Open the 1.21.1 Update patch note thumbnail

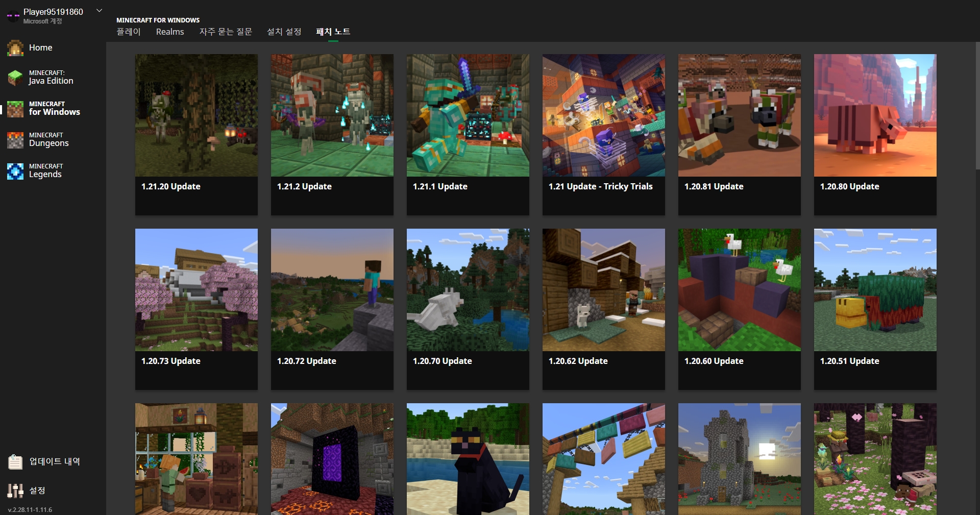pyautogui.click(x=468, y=115)
